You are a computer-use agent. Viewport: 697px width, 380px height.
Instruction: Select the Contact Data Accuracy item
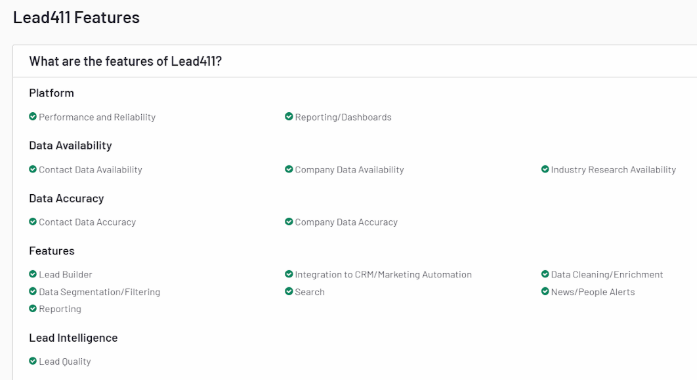[87, 222]
